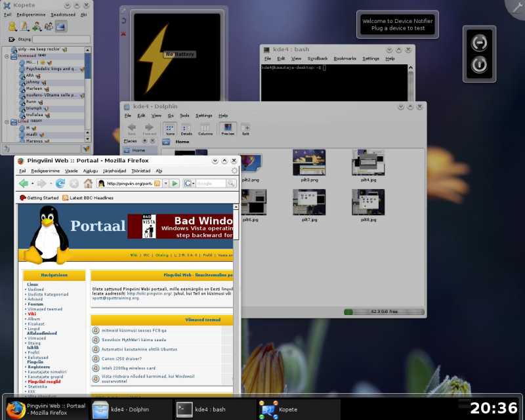Screen dimensions: 525x420
Task: Switch Dolphin to Columns view
Action: (205, 129)
